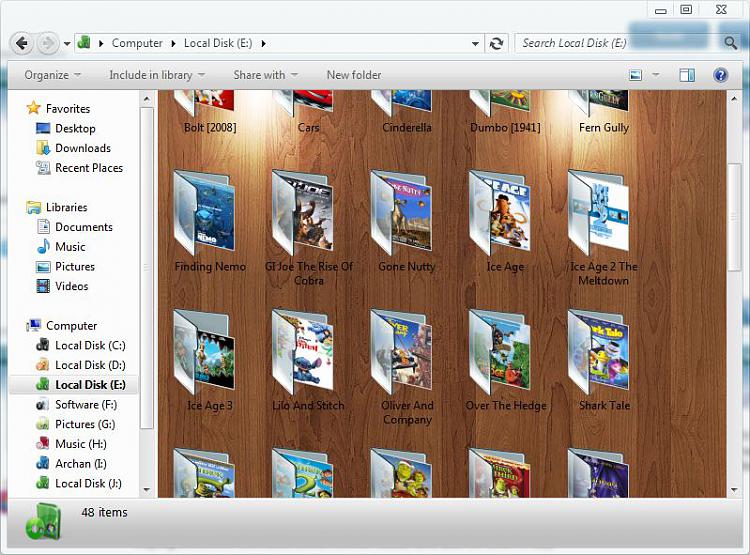Click the Back navigation arrow
The height and width of the screenshot is (555, 750).
(22, 44)
